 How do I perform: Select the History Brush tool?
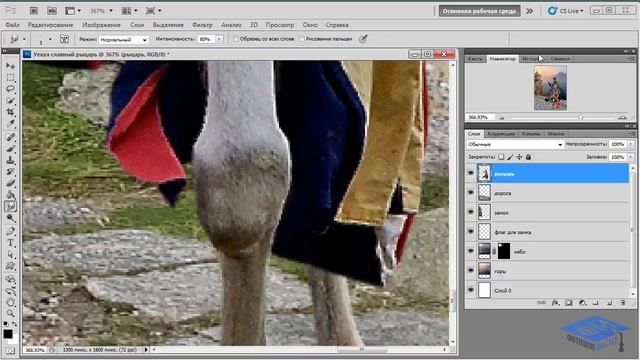pyautogui.click(x=11, y=171)
